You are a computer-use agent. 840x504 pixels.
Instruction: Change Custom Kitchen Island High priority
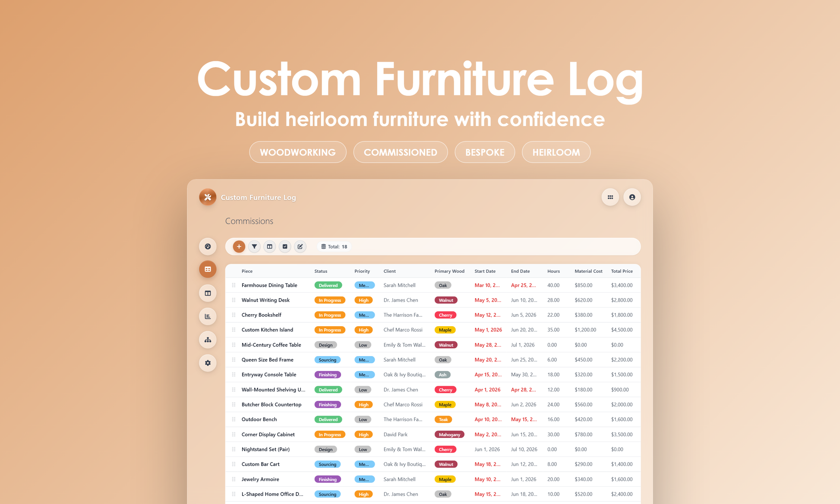point(363,330)
